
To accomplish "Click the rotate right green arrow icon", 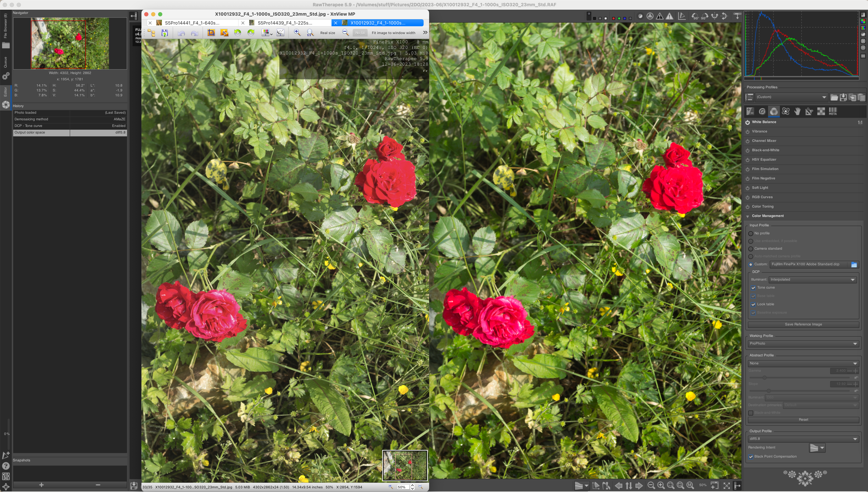I will click(251, 33).
